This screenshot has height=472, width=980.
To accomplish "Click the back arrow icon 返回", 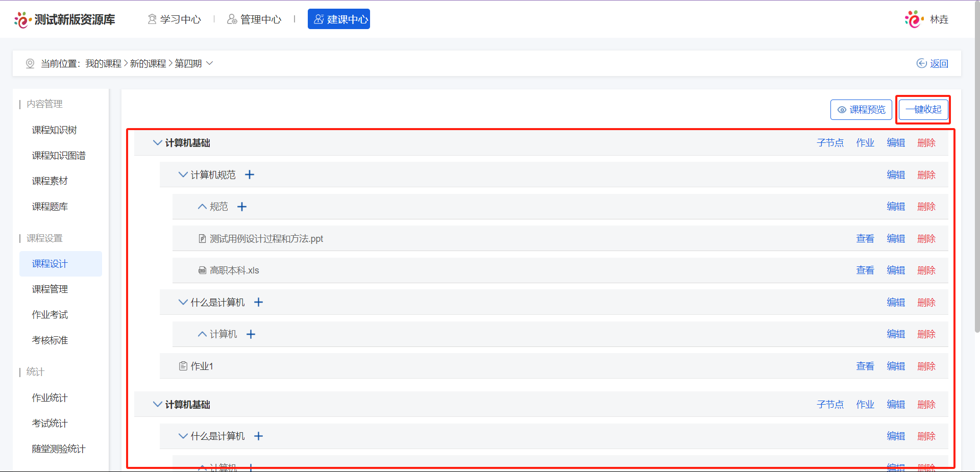I will click(921, 63).
